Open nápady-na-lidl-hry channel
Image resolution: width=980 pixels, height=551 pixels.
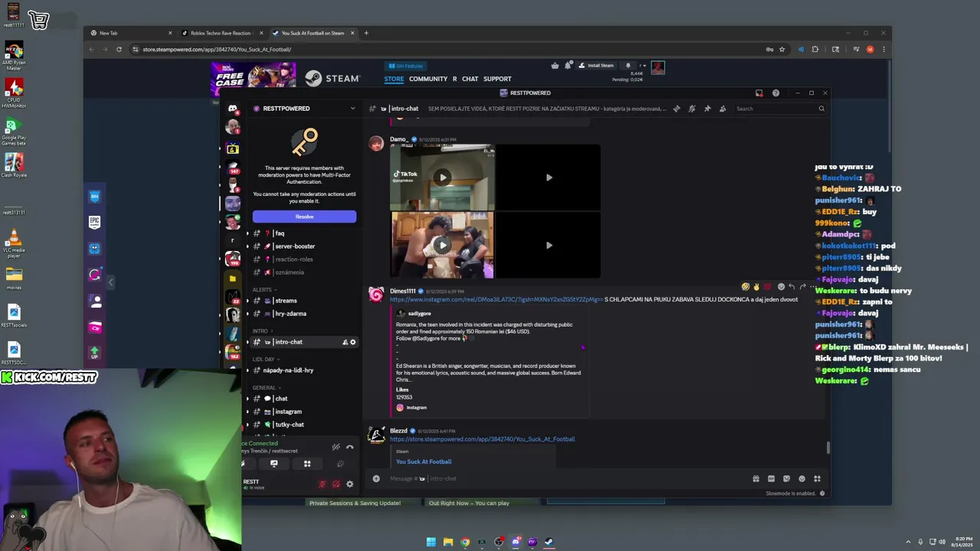pyautogui.click(x=303, y=370)
